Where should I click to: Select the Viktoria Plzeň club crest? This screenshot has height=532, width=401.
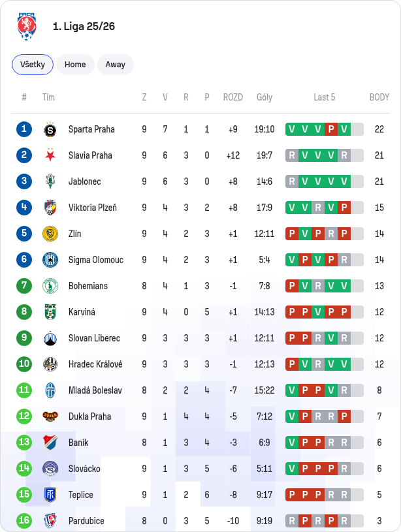point(50,208)
